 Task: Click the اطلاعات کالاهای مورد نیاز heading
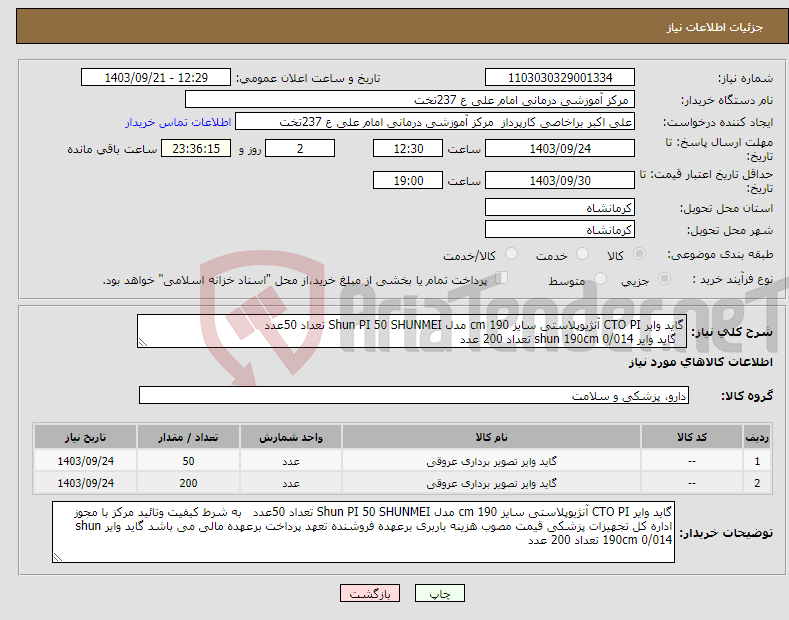[x=700, y=362]
